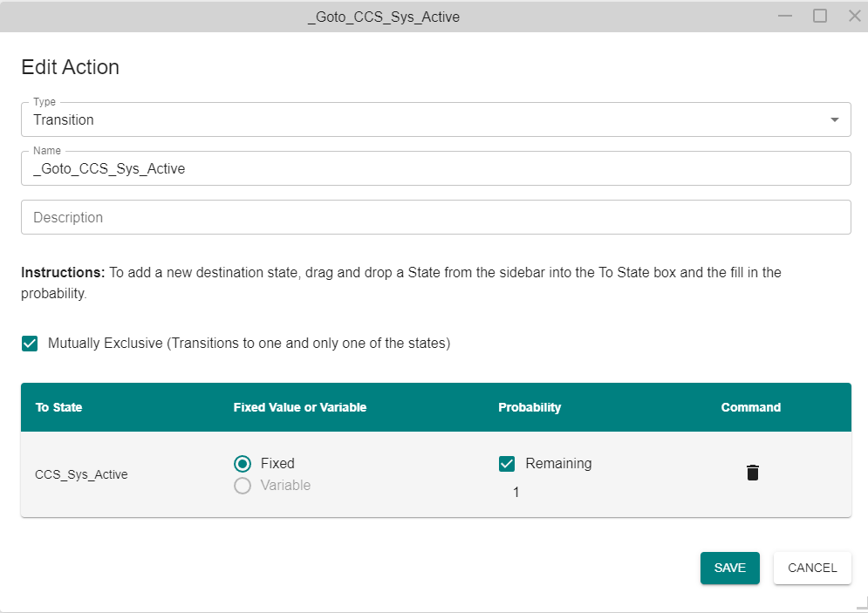868x613 pixels.
Task: Toggle the Remaining probability checkbox
Action: pyautogui.click(x=507, y=463)
